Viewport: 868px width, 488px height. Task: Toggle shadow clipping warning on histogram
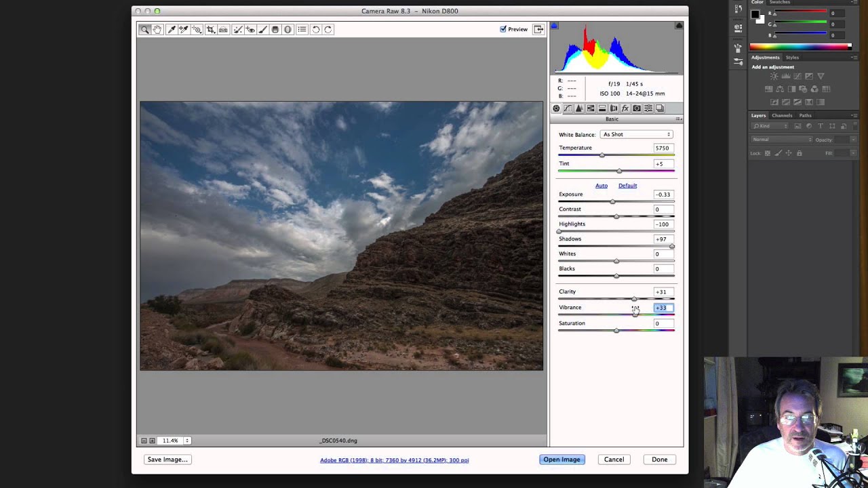click(554, 26)
